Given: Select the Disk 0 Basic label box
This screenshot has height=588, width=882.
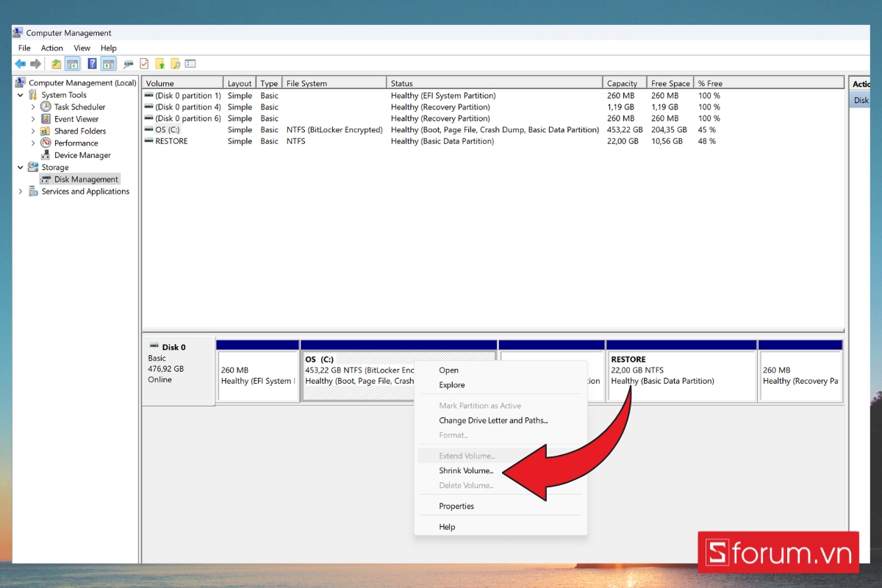Looking at the screenshot, I should click(x=179, y=370).
